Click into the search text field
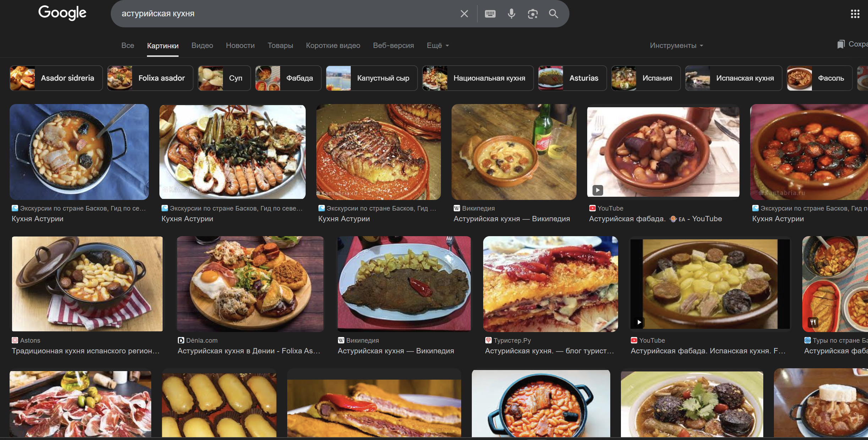 [284, 14]
